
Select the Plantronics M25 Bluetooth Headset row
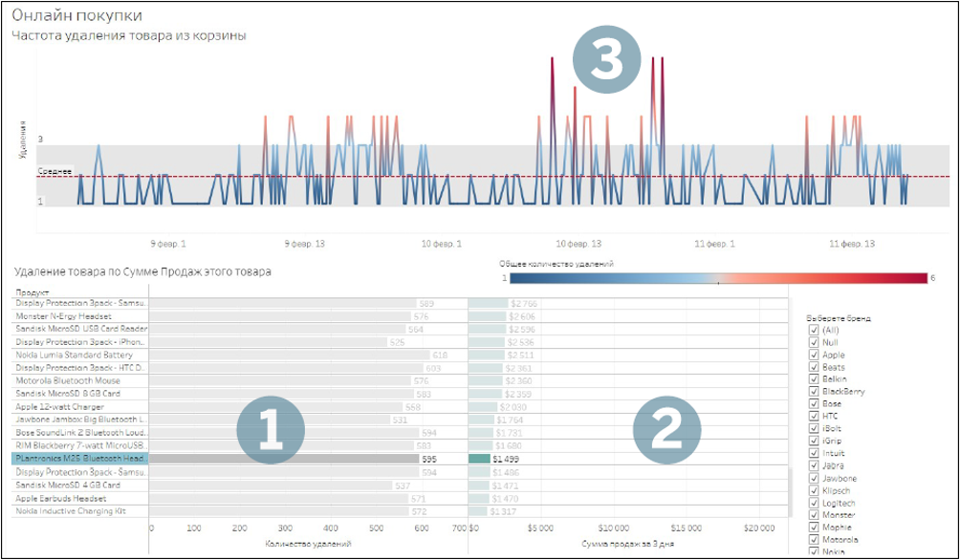(x=80, y=459)
